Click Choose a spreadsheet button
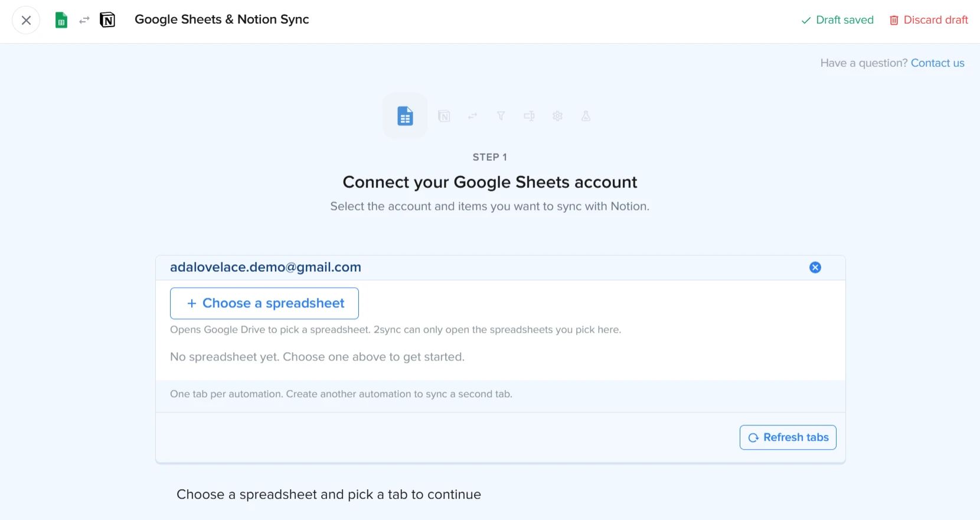 (x=264, y=303)
